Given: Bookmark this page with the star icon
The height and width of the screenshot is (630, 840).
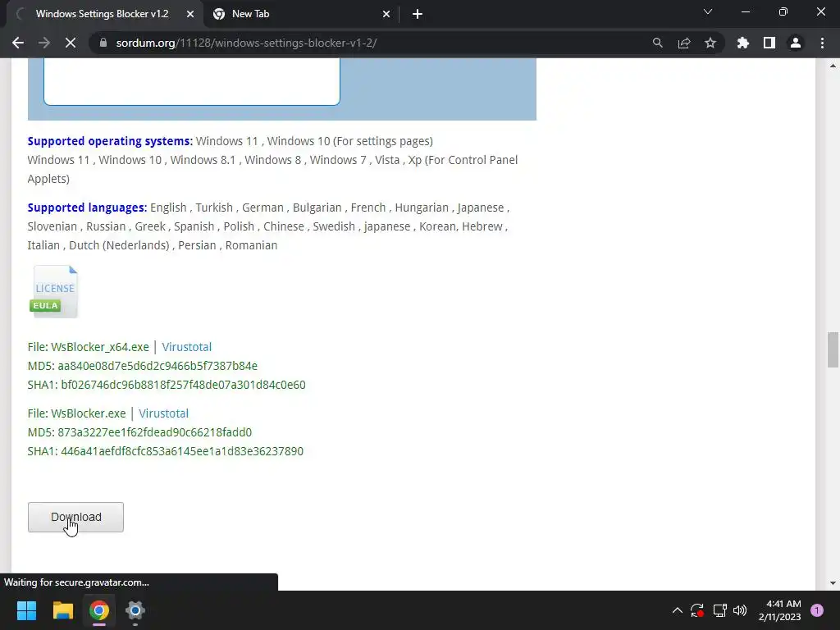Looking at the screenshot, I should (x=710, y=43).
